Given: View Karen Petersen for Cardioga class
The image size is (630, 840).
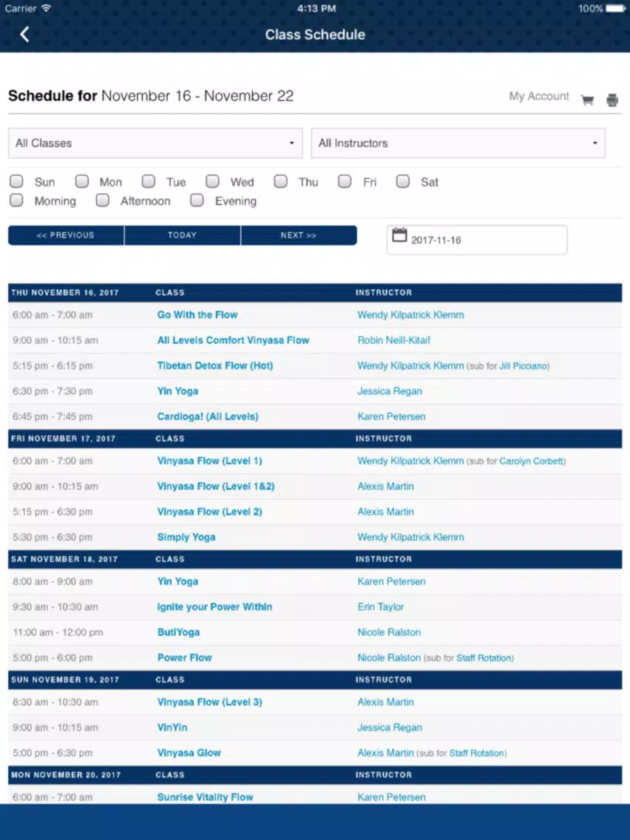Looking at the screenshot, I should 392,417.
